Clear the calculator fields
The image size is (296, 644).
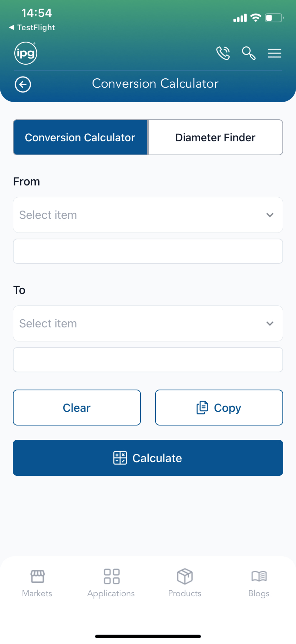tap(77, 408)
